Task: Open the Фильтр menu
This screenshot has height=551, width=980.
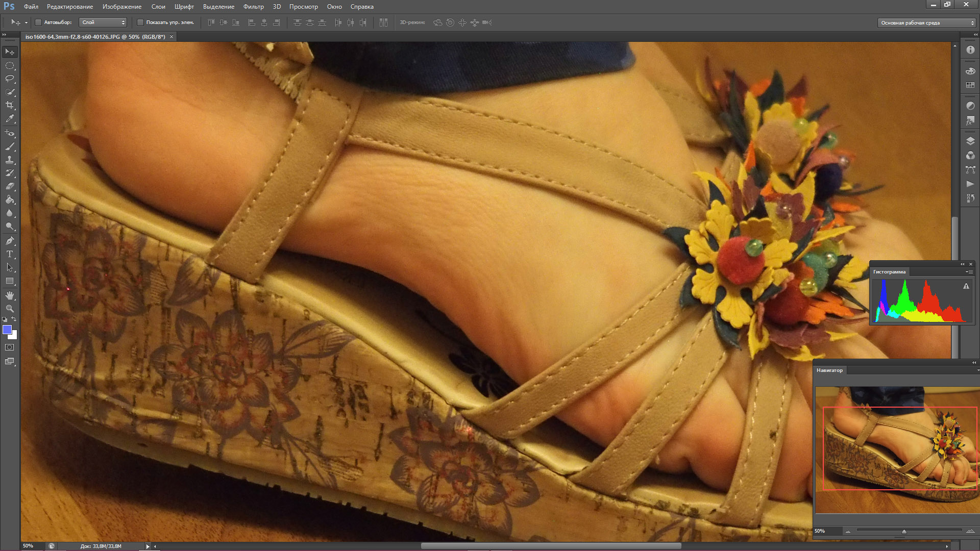Action: [x=253, y=7]
